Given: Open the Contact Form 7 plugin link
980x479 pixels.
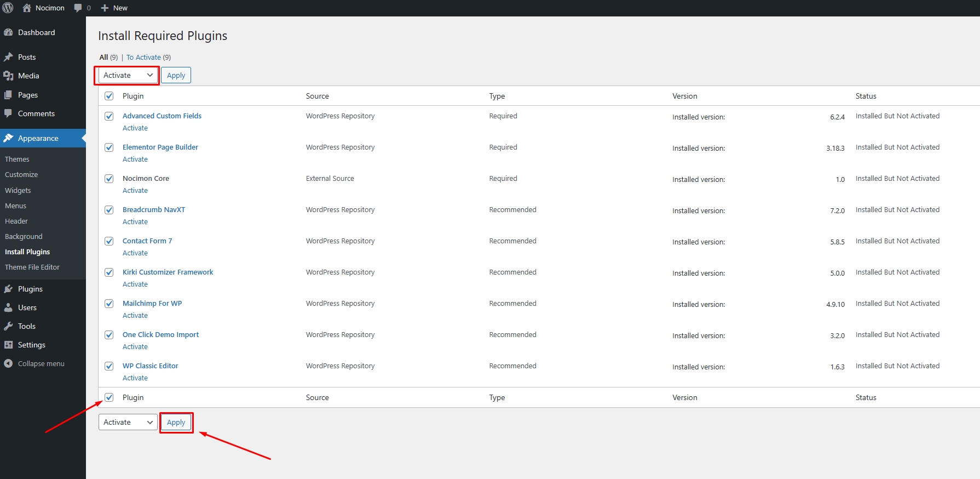Looking at the screenshot, I should point(147,241).
